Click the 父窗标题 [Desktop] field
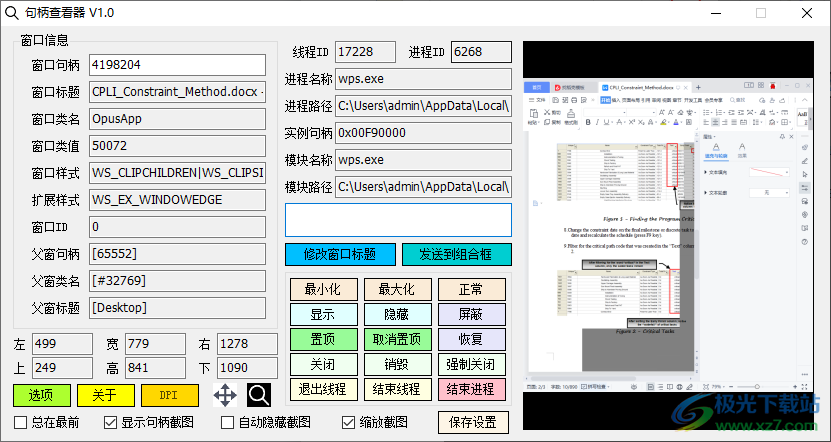831x442 pixels. (177, 308)
